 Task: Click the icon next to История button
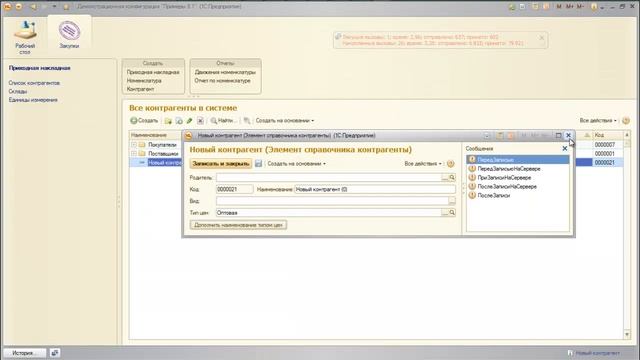click(55, 353)
